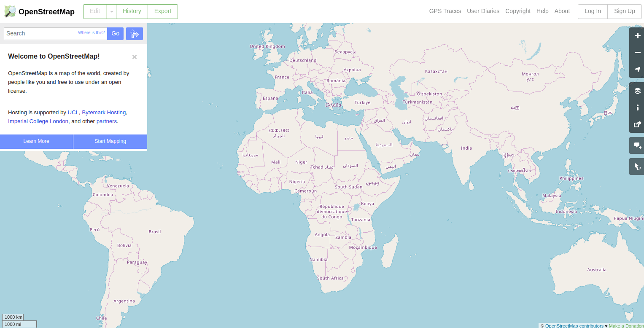Click the United Kingdom map label

pos(267,46)
